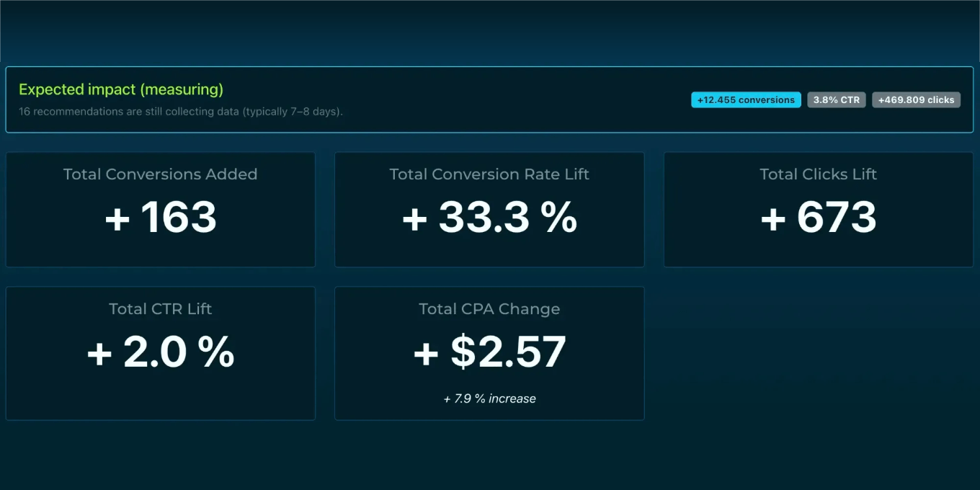Click the $2.57 CPA change value
The width and height of the screenshot is (980, 490).
coord(508,352)
